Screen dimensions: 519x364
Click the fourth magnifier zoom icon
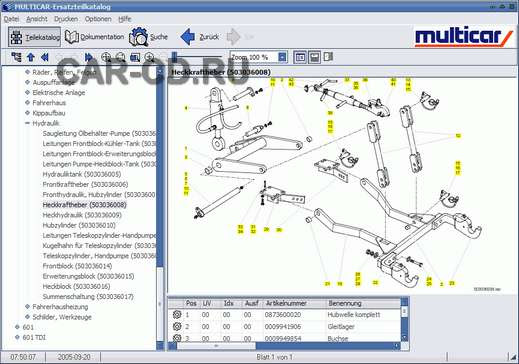coord(149,57)
